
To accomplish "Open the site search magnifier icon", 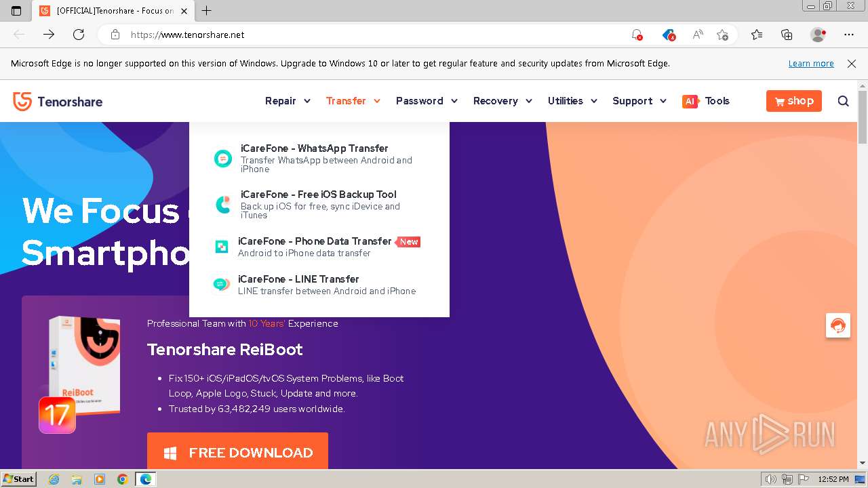I will coord(843,101).
